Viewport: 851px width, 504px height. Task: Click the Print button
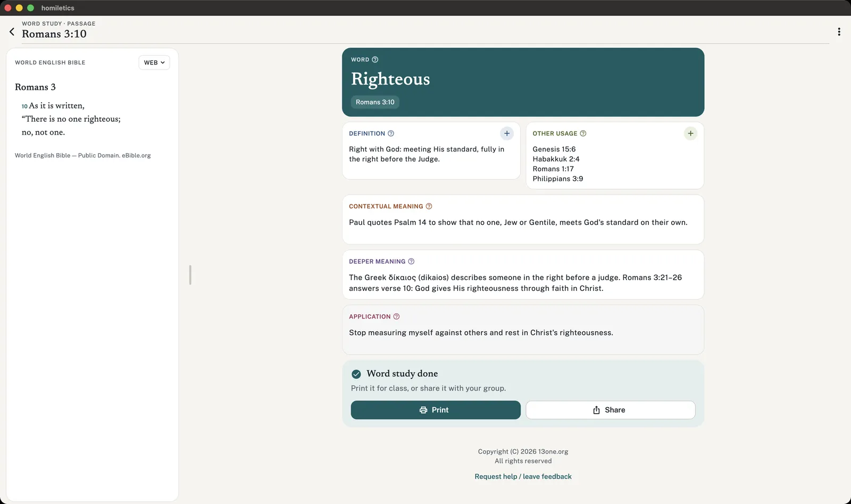(x=436, y=410)
